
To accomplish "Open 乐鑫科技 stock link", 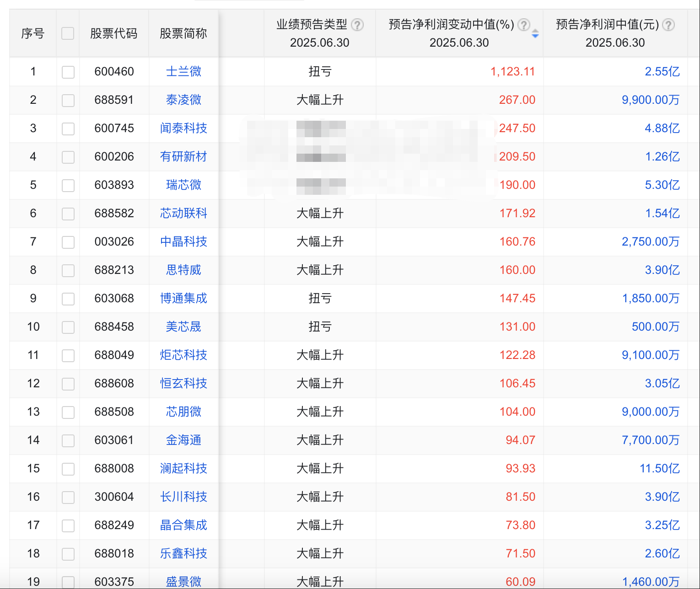I will [183, 553].
